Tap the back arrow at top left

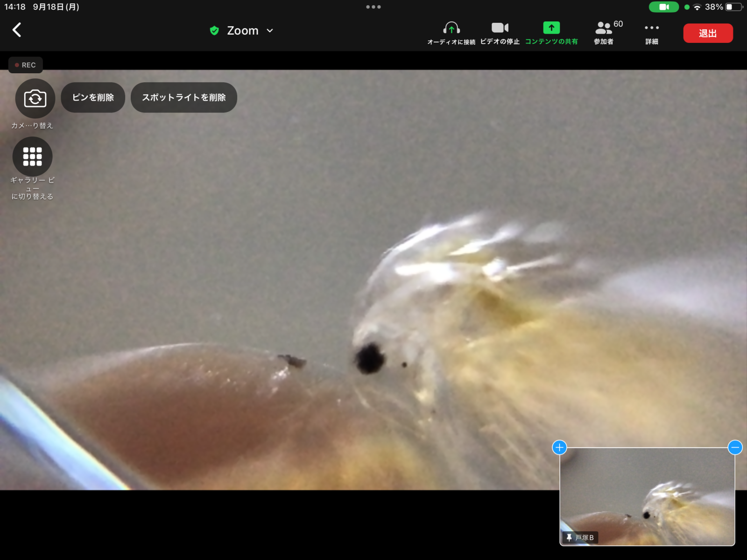click(x=17, y=30)
